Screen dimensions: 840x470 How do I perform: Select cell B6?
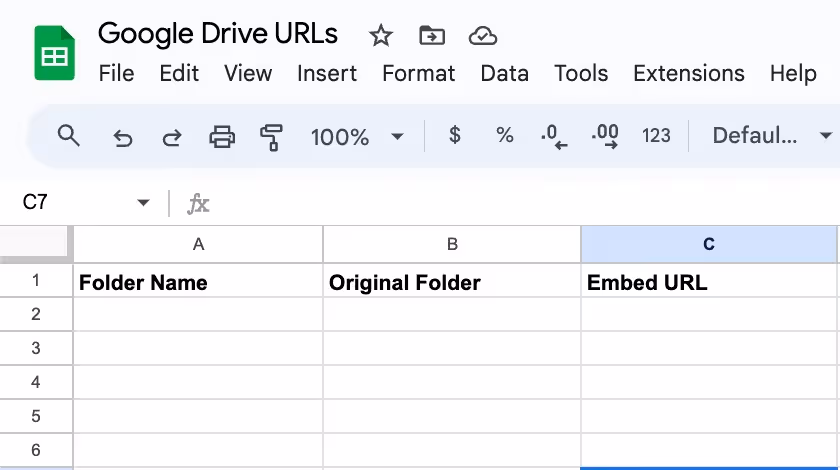click(x=452, y=450)
